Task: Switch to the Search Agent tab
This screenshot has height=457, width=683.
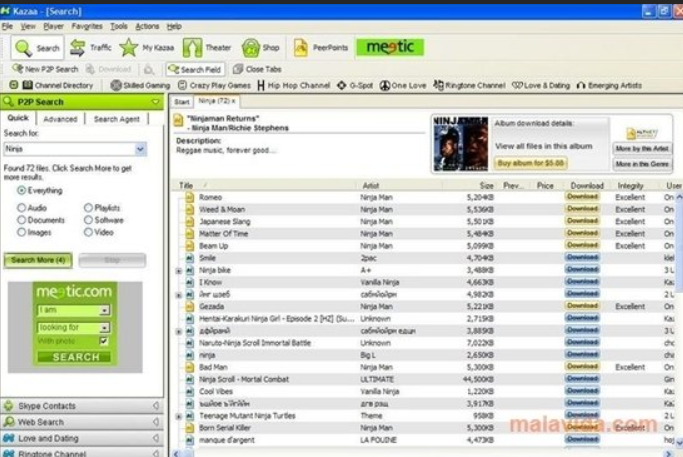Action: (x=117, y=119)
